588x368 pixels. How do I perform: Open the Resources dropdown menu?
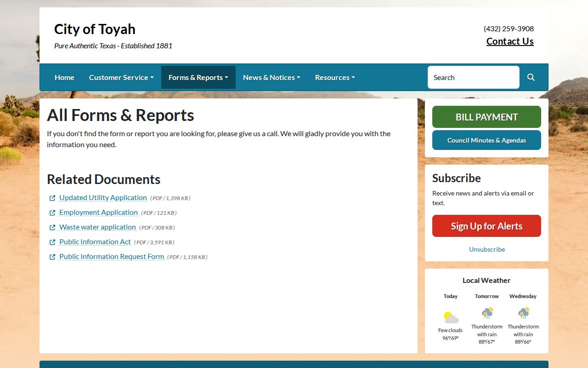(335, 77)
